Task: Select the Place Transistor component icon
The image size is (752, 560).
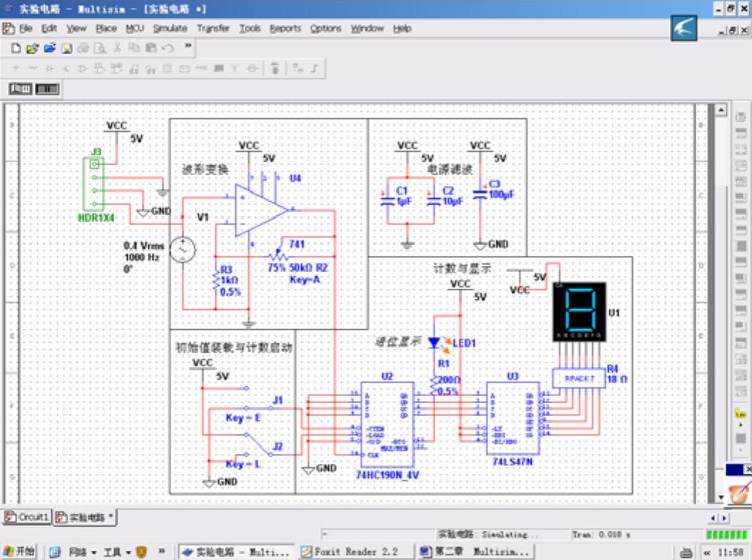Action: pos(66,68)
